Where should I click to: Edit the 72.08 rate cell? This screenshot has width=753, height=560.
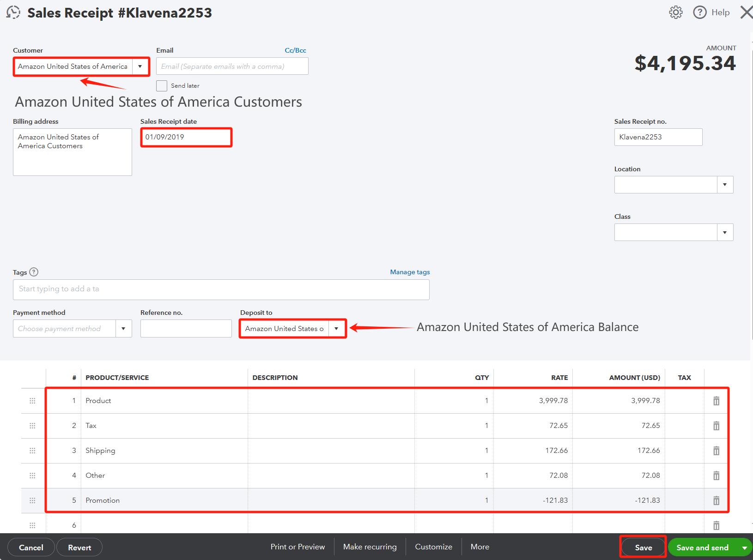[x=533, y=476]
